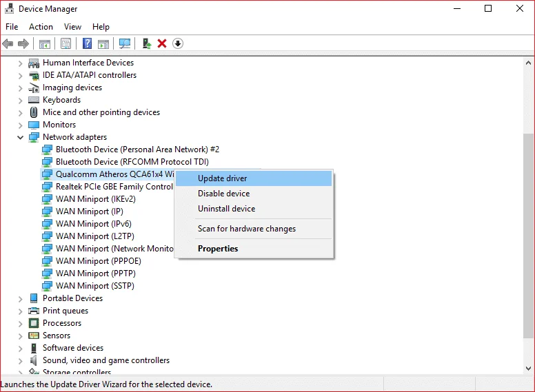535x392 pixels.
Task: Expand the Portable Devices node
Action: click(x=21, y=299)
